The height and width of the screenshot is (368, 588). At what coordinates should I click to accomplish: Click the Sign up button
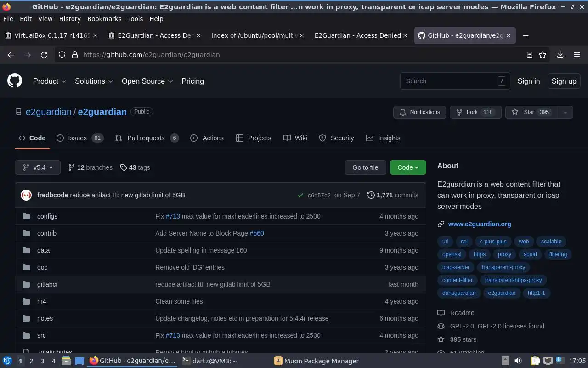pyautogui.click(x=564, y=81)
